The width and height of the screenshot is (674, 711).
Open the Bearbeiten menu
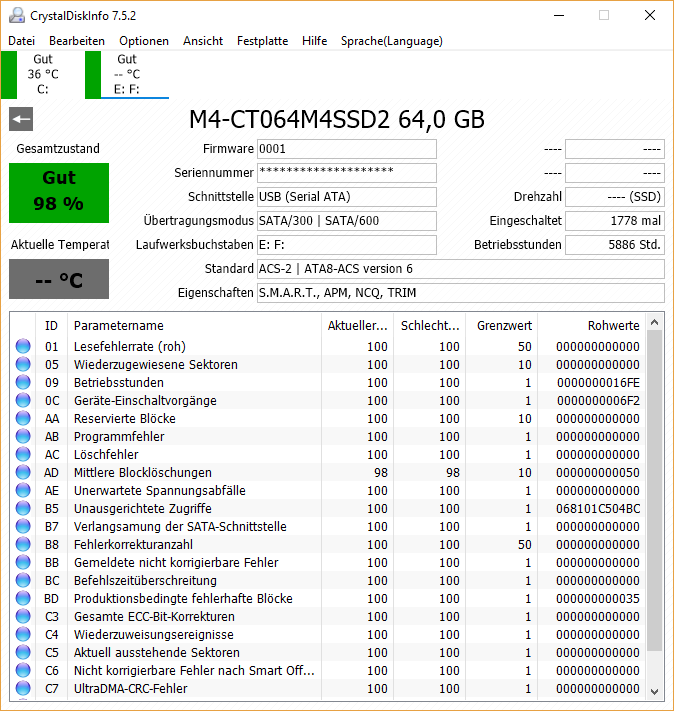pos(77,41)
